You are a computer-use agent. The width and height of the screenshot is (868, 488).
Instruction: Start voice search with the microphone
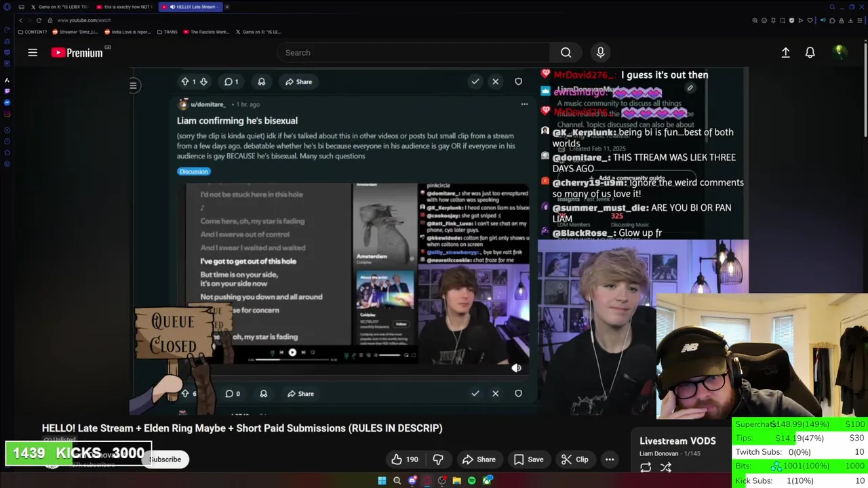(600, 52)
